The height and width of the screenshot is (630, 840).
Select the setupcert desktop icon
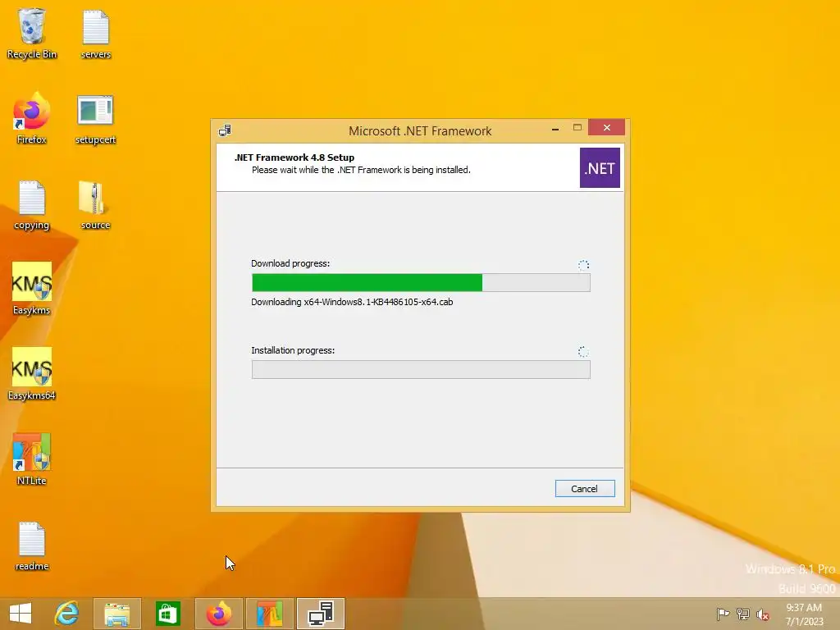(x=95, y=119)
